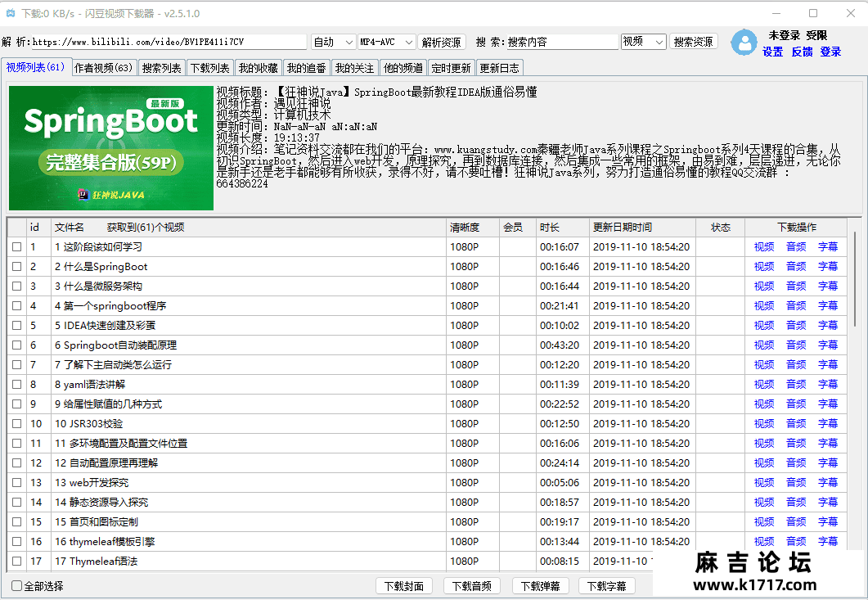This screenshot has height=600, width=868.
Task: Open the 视频 search type dropdown
Action: tap(643, 42)
